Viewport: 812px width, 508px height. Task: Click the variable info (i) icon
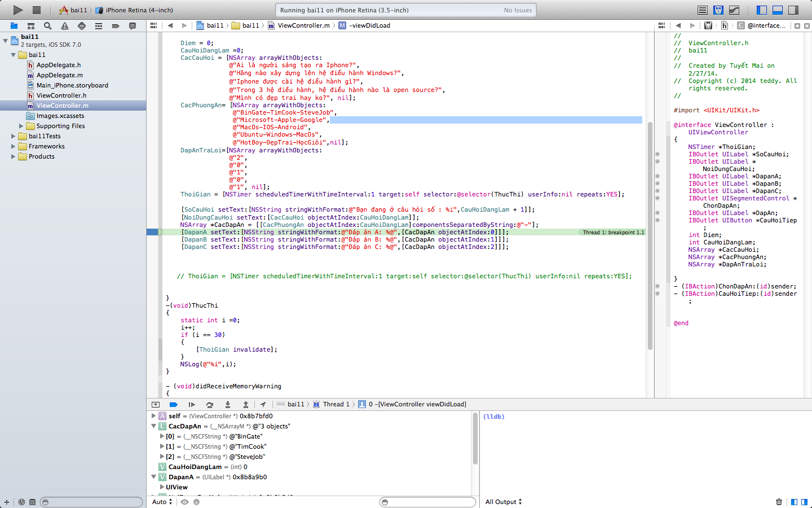[197, 502]
